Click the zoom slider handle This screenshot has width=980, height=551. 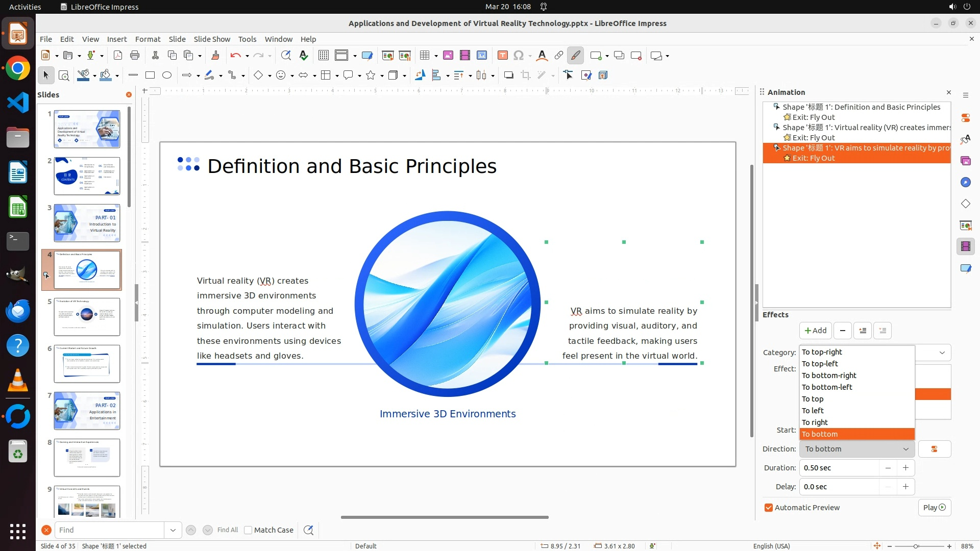[x=916, y=546]
